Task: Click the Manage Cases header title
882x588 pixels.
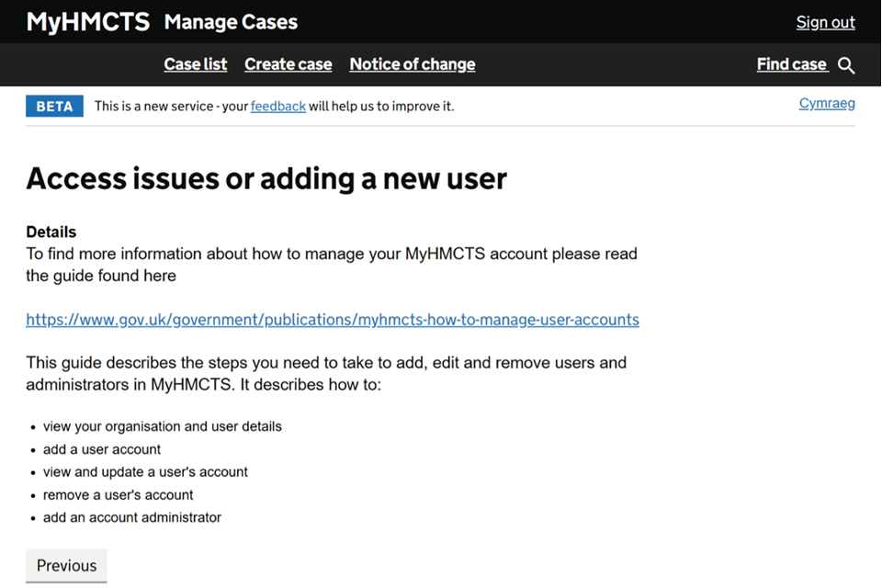Action: coord(231,22)
